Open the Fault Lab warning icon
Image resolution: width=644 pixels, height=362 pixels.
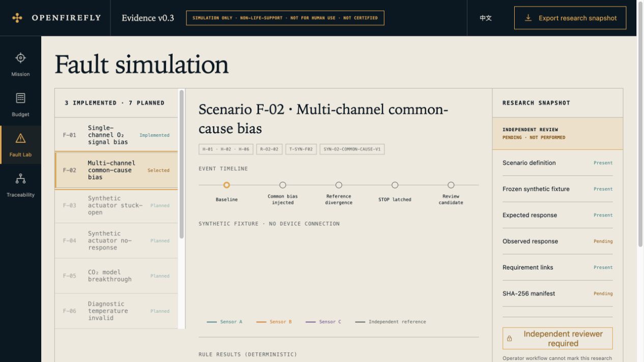20,138
